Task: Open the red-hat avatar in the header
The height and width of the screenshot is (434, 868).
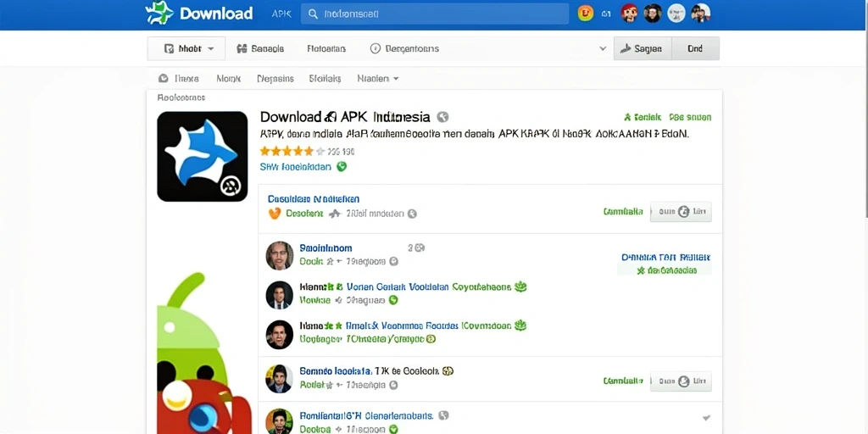Action: [x=629, y=13]
